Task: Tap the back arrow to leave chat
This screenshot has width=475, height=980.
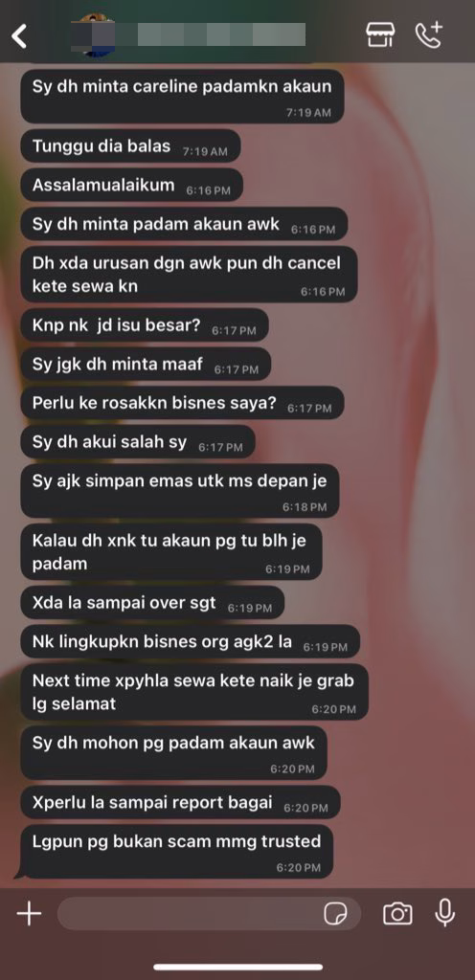Action: [x=19, y=36]
